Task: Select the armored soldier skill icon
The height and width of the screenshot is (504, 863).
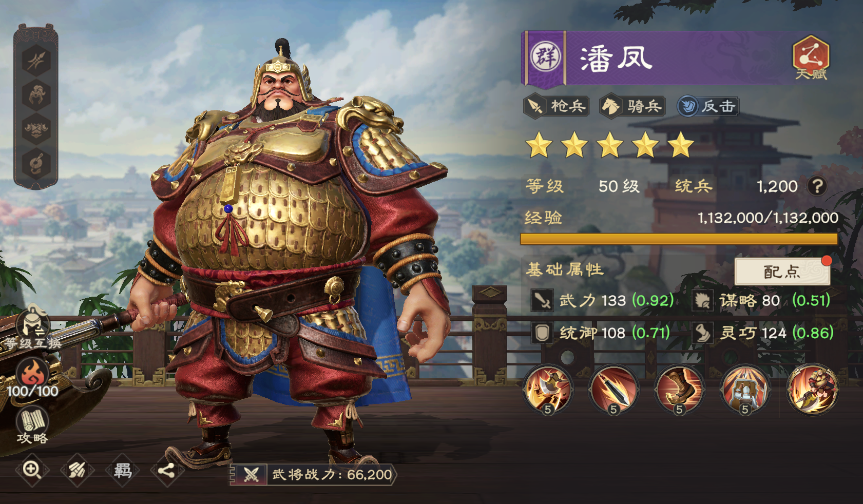Action: click(745, 390)
